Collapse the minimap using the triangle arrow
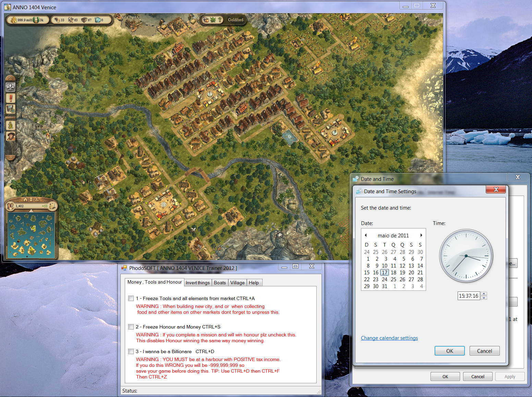The image size is (532, 397). click(x=31, y=210)
